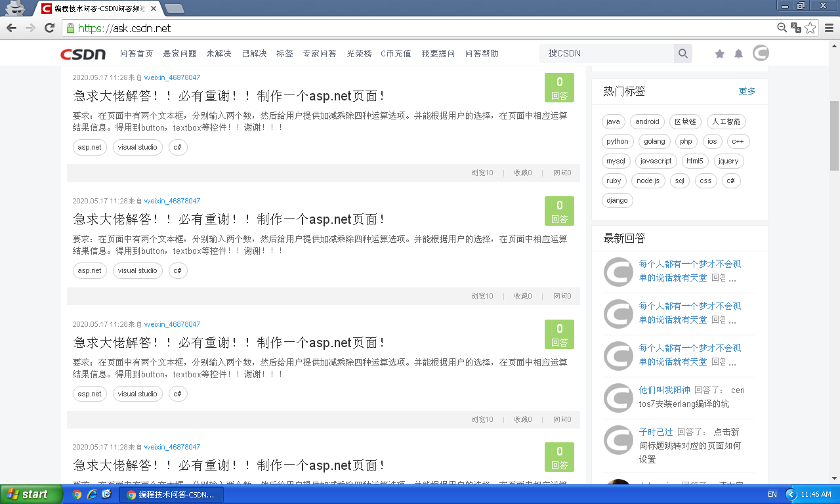
Task: Open the zoom magnifier icon in the address bar
Action: click(782, 28)
